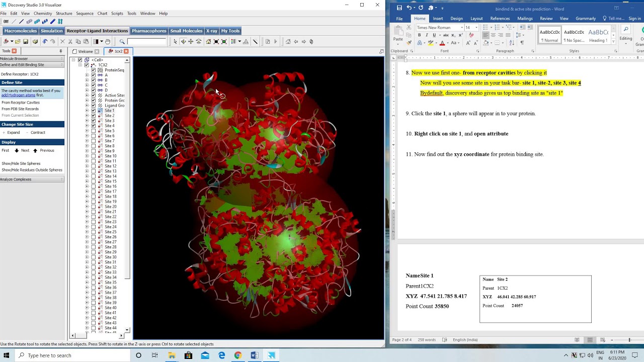Open Microsoft Edge from the taskbar

tap(221, 355)
